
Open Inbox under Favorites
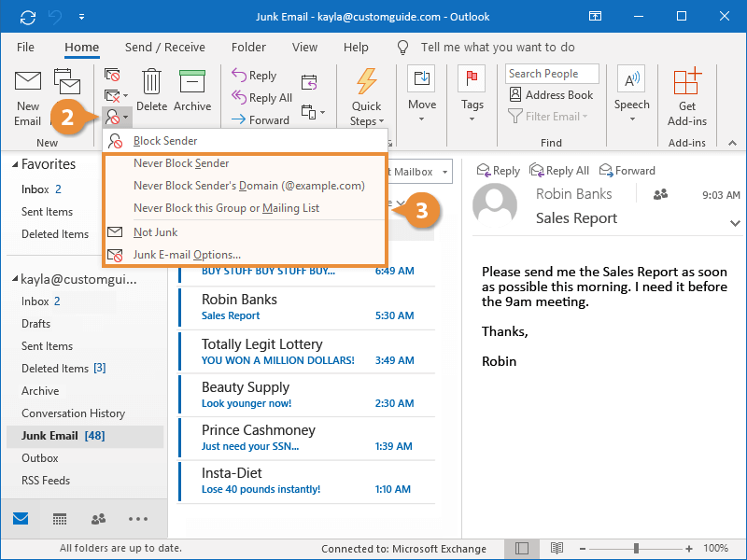point(41,189)
